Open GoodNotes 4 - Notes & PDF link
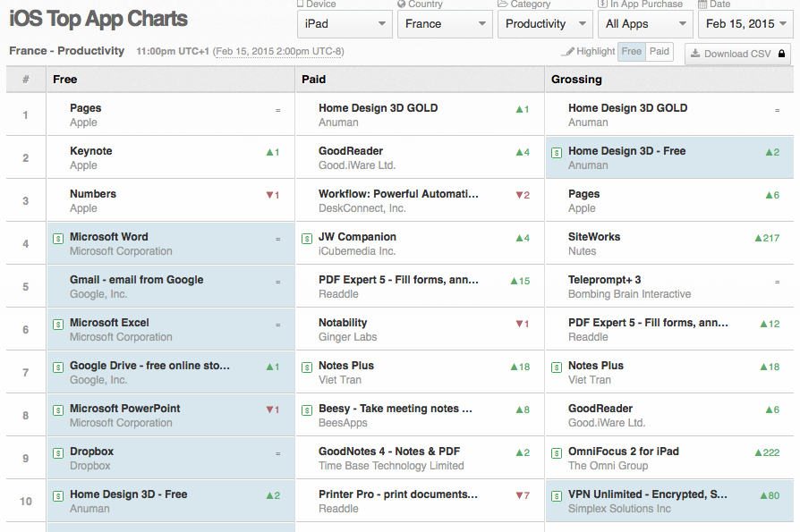This screenshot has height=532, width=800. (389, 451)
